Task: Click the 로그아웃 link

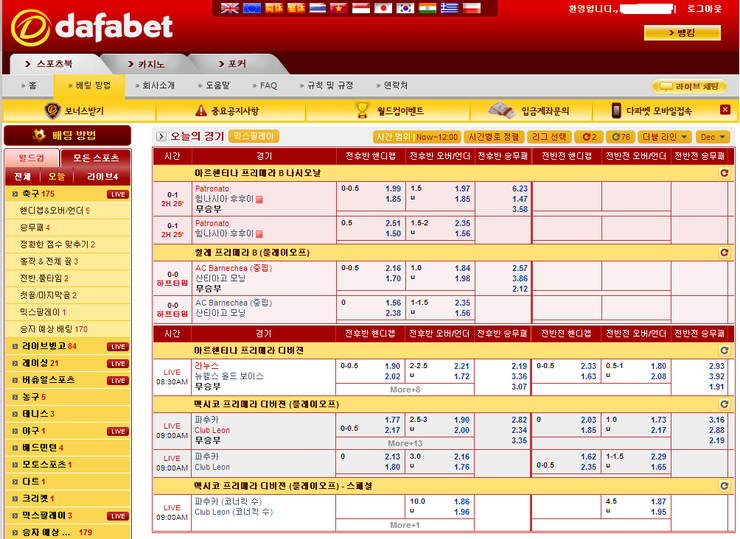Action: 705,8
